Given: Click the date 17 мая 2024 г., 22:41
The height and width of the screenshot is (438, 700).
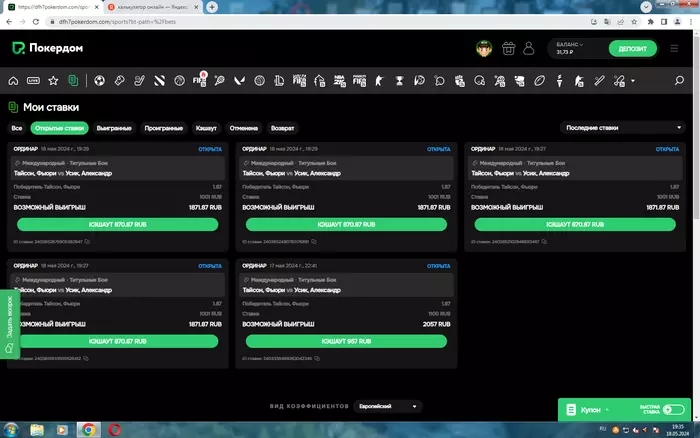Looking at the screenshot, I should (293, 266).
